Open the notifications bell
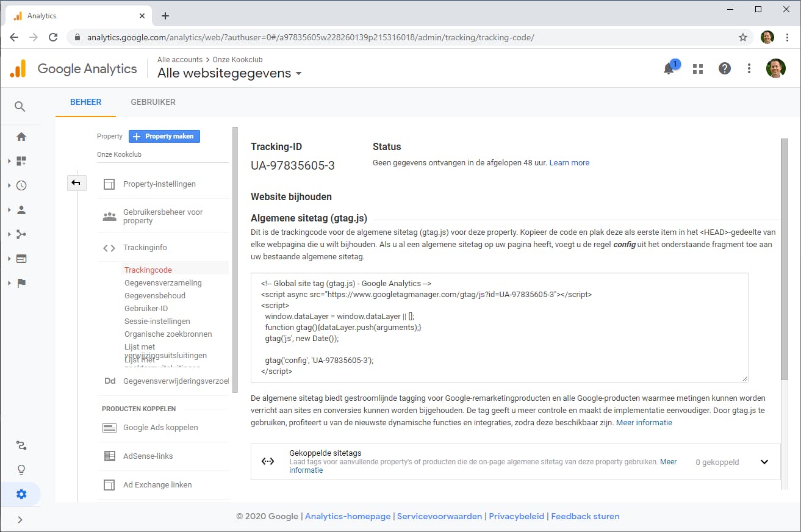Screen dimensions: 801x532 [x=669, y=68]
